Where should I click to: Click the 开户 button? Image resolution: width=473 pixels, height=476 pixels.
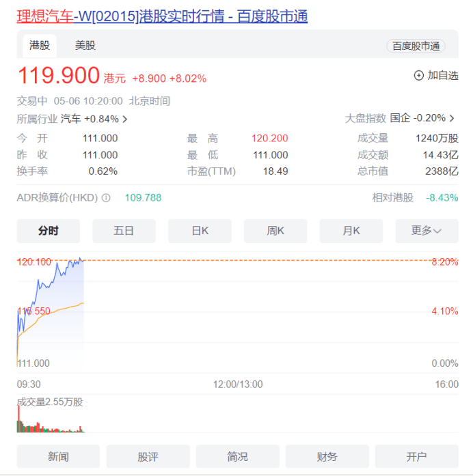[417, 456]
